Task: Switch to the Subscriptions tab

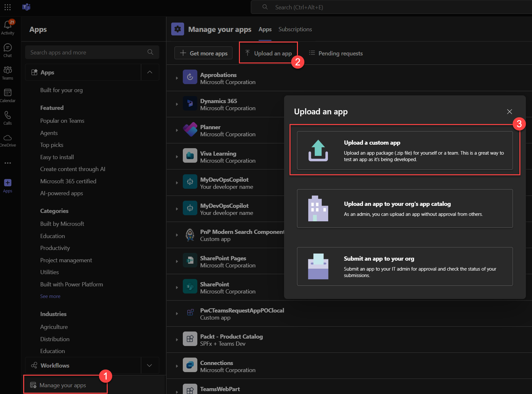Action: (295, 29)
